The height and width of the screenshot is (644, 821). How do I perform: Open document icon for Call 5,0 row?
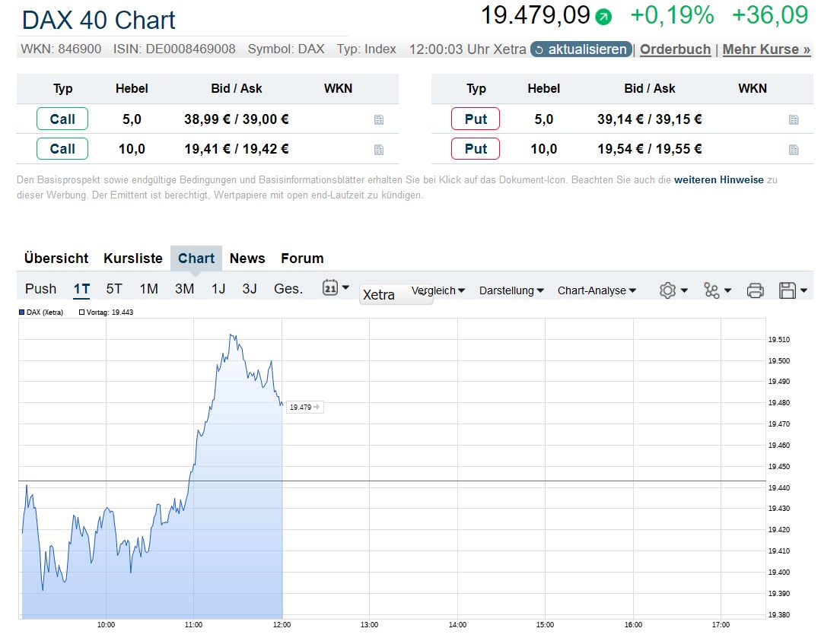379,119
